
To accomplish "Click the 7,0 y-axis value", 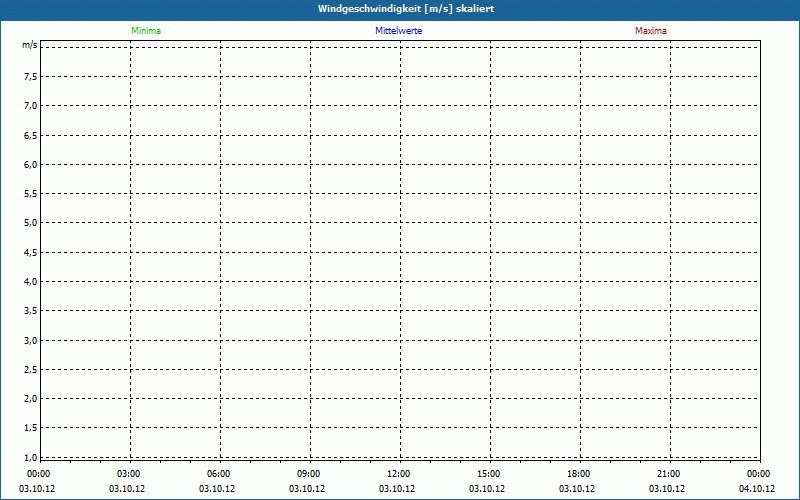I will [31, 106].
